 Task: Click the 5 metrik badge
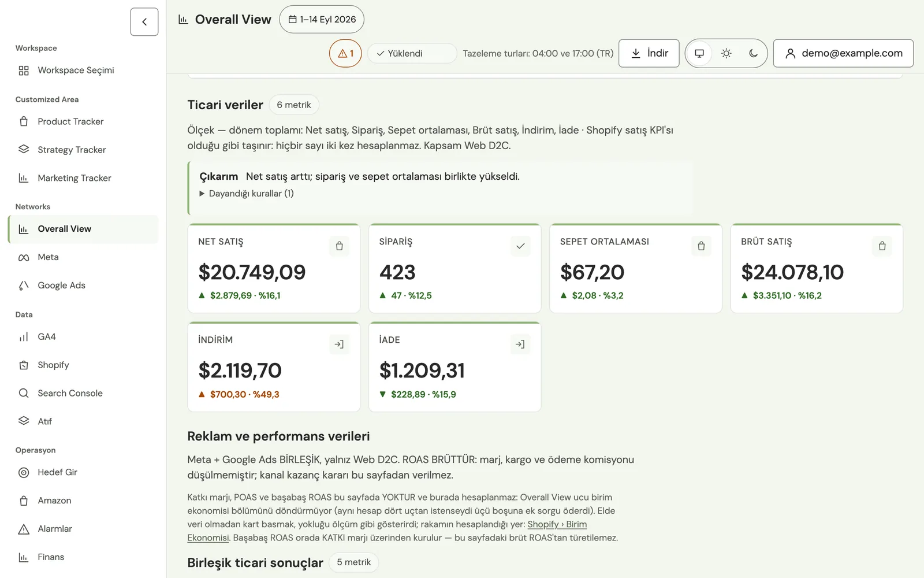pyautogui.click(x=354, y=562)
